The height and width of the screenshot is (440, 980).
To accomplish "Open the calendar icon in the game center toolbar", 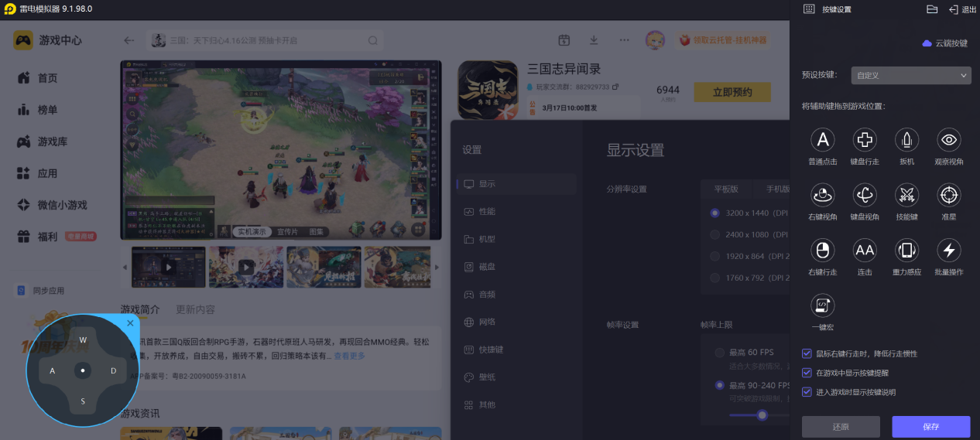I will point(564,40).
